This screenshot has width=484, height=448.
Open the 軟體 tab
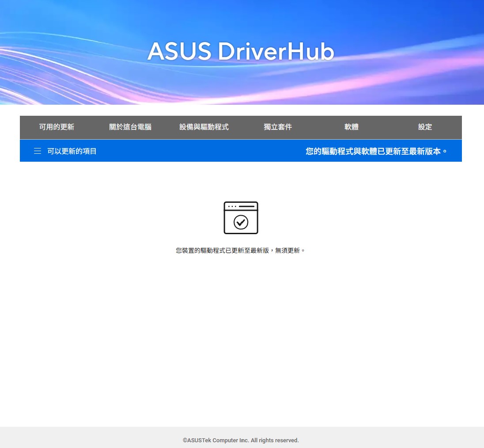pos(351,127)
